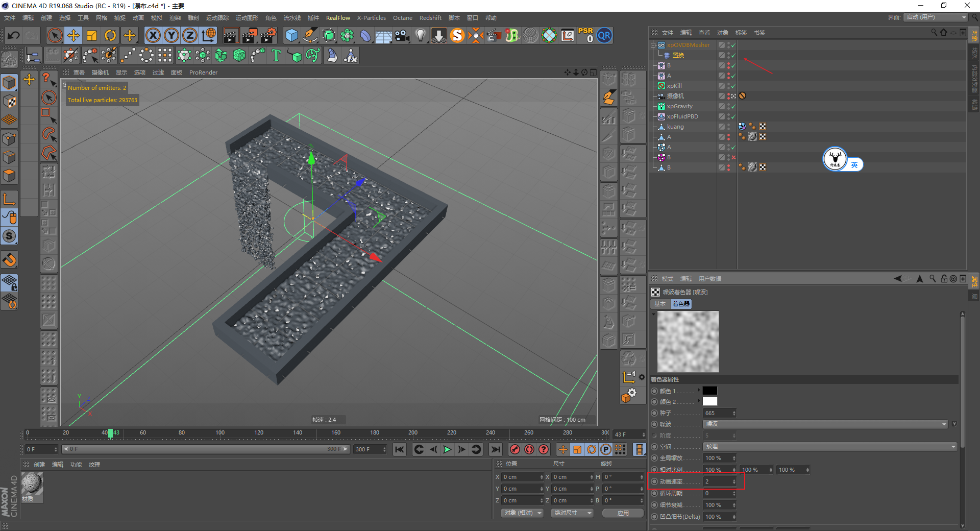The height and width of the screenshot is (531, 980).
Task: Open the 噪波 noise type dropdown
Action: tap(826, 424)
